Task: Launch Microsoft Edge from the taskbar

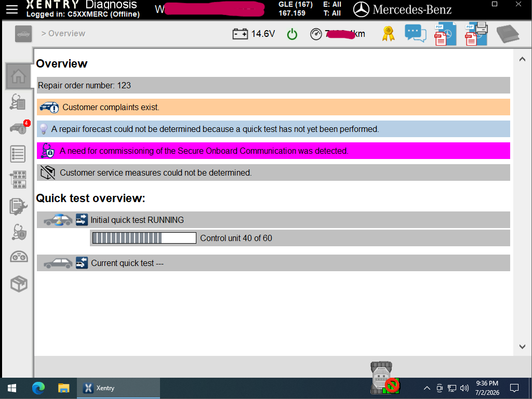Action: point(38,388)
